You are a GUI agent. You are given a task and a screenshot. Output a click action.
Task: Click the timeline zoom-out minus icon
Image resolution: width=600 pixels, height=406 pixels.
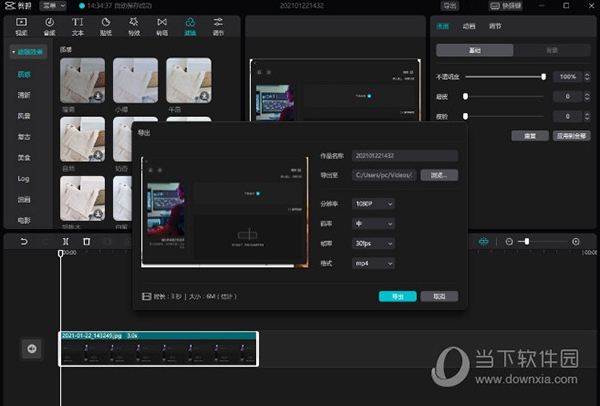(509, 242)
